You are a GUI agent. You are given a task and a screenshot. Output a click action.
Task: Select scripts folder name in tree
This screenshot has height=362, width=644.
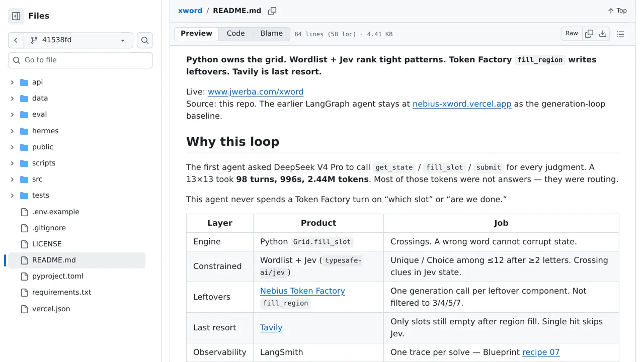click(x=44, y=163)
